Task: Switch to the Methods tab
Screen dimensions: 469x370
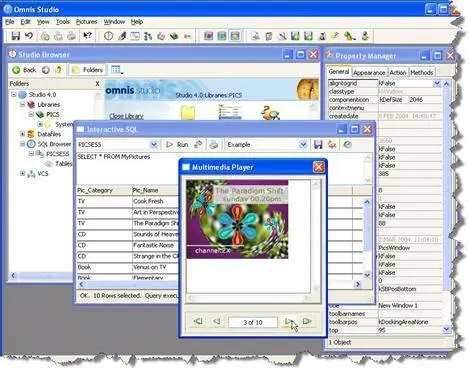Action: click(x=422, y=72)
